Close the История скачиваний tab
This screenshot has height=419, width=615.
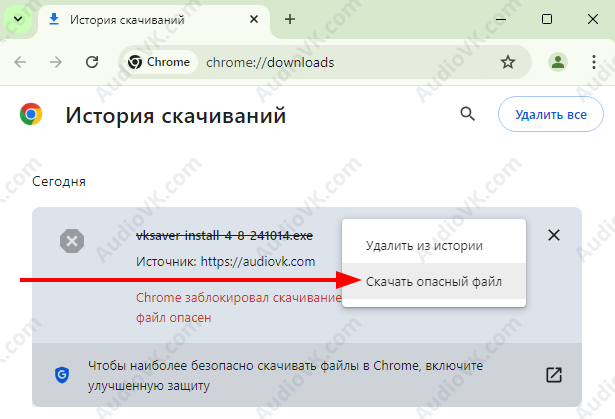pos(254,19)
